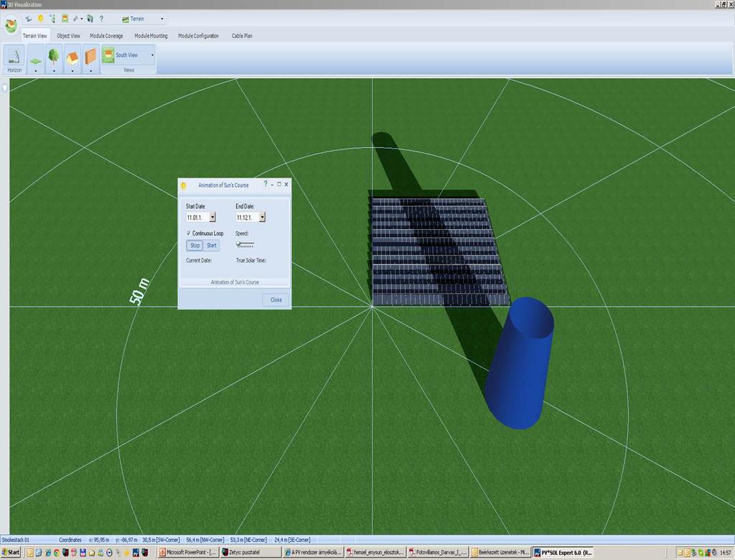Viewport: 735px width, 560px height.
Task: Click the PV*SOL quick launch icon
Action: pyautogui.click(x=136, y=553)
